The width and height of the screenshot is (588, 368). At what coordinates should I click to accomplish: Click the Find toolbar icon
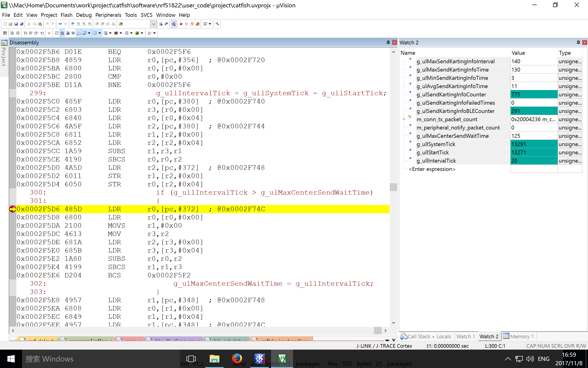161,24
